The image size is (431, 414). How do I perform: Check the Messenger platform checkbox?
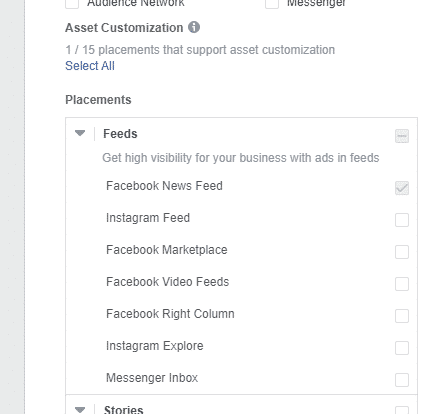click(272, 4)
